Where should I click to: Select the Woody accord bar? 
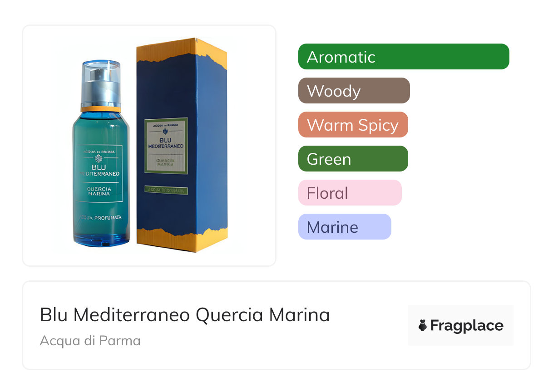[x=354, y=91]
